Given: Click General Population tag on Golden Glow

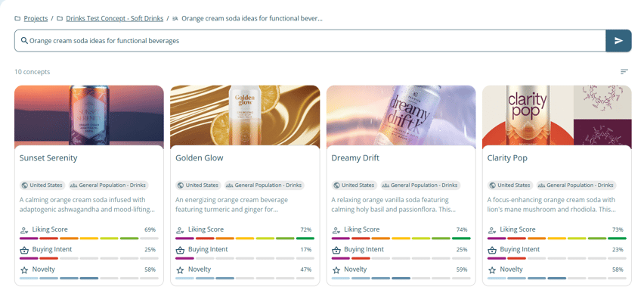Looking at the screenshot, I should click(265, 185).
